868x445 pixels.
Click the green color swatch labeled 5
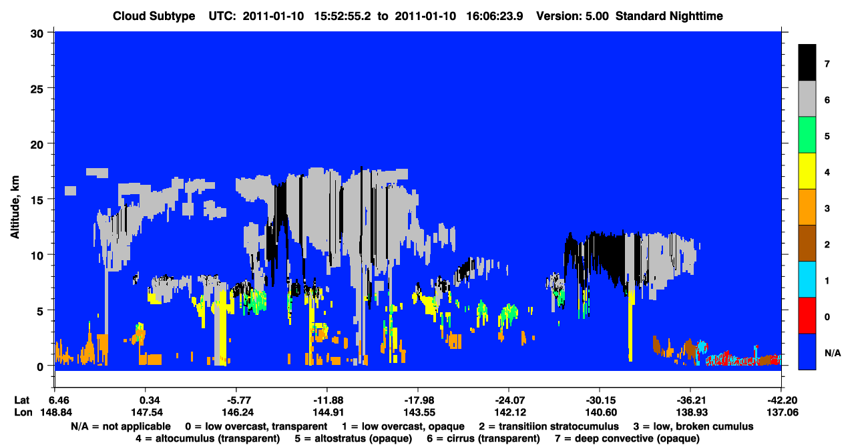pos(807,135)
